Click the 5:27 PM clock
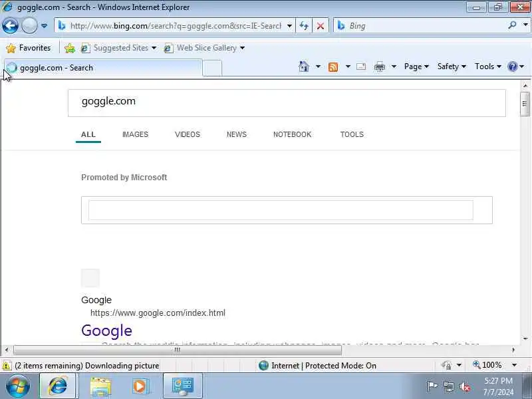The height and width of the screenshot is (399, 532). click(x=498, y=380)
